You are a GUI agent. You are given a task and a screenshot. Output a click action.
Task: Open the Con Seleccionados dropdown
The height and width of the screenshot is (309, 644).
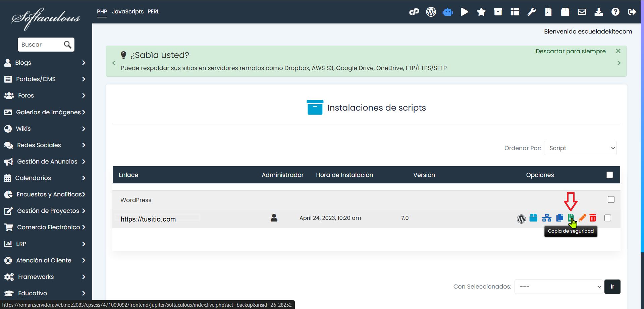click(558, 287)
